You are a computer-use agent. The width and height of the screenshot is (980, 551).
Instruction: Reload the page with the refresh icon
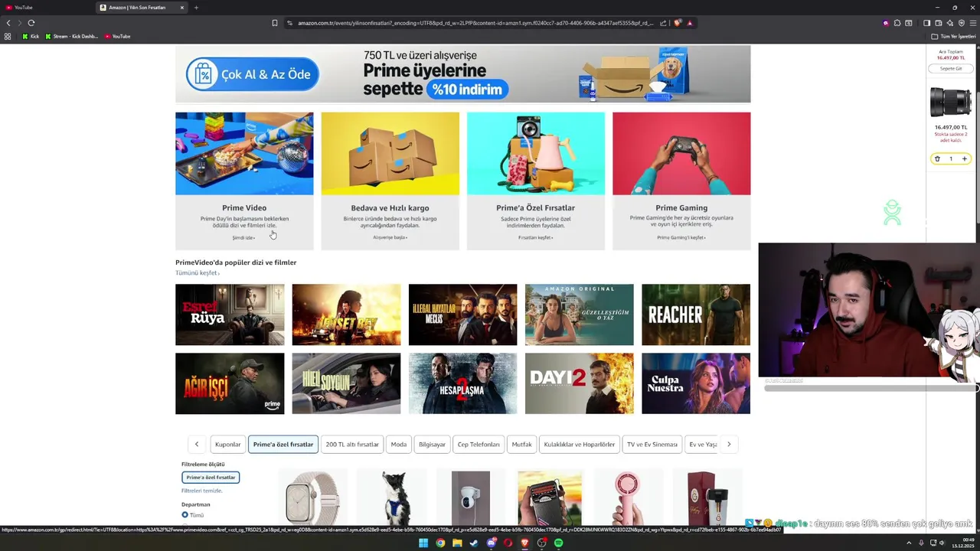click(x=31, y=23)
